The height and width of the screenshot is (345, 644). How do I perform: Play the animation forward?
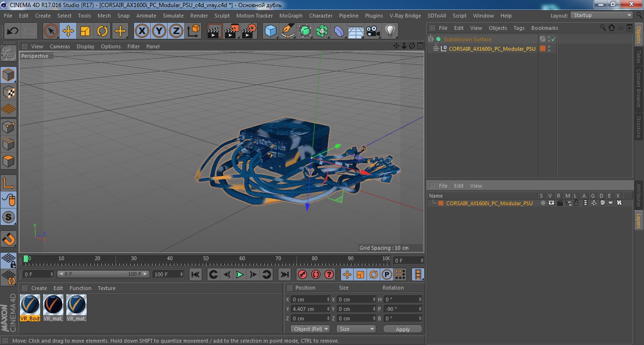tap(240, 274)
